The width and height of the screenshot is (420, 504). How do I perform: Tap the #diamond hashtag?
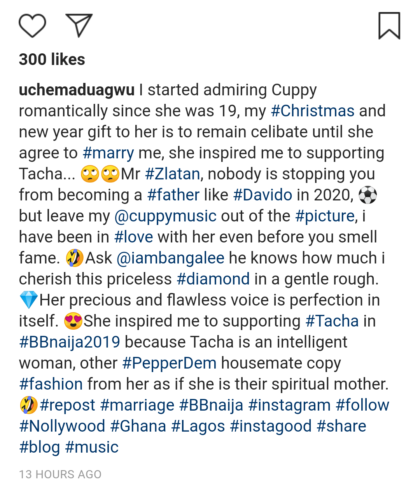[213, 279]
